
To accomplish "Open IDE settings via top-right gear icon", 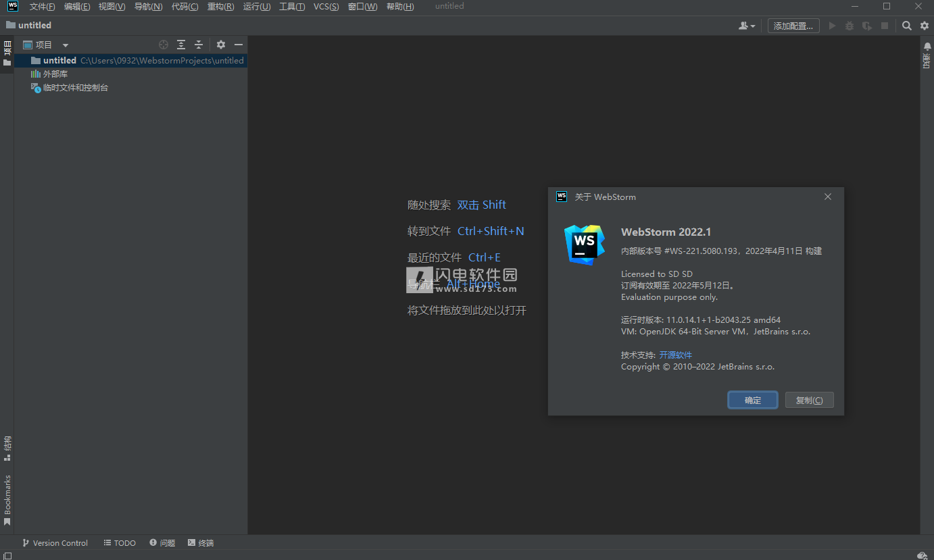I will click(x=925, y=26).
